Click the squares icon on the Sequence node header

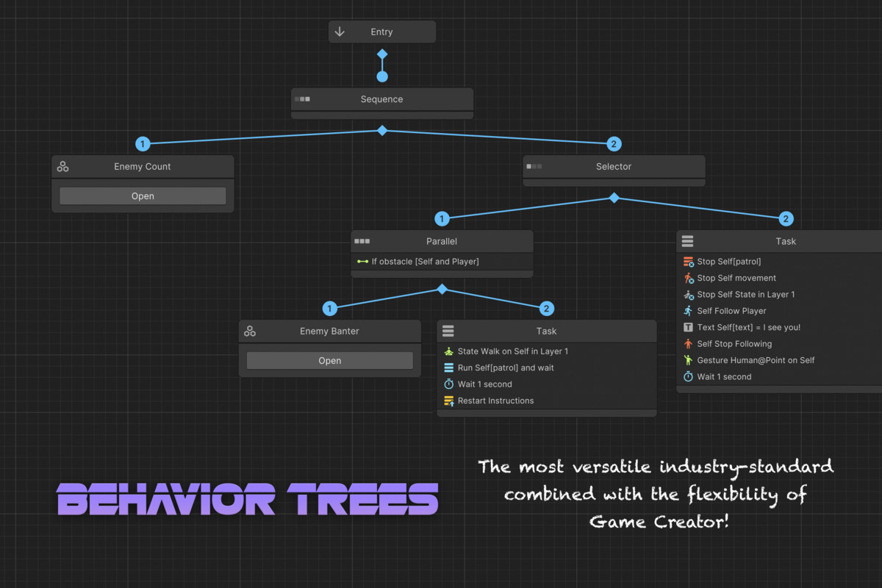301,98
